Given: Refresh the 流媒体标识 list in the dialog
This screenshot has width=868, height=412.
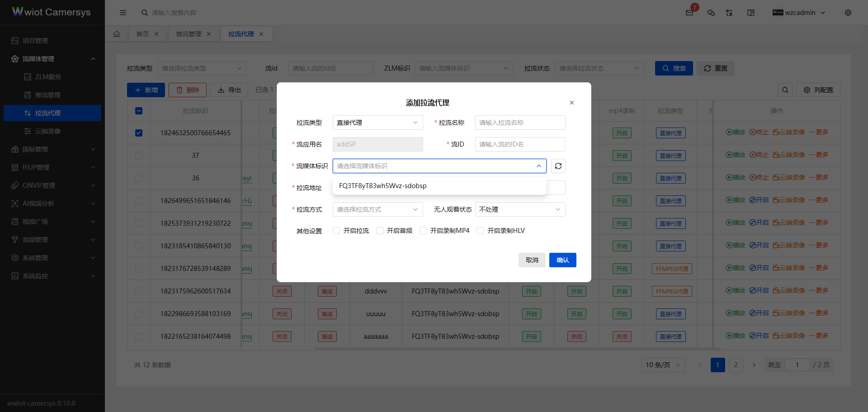Looking at the screenshot, I should (x=558, y=166).
